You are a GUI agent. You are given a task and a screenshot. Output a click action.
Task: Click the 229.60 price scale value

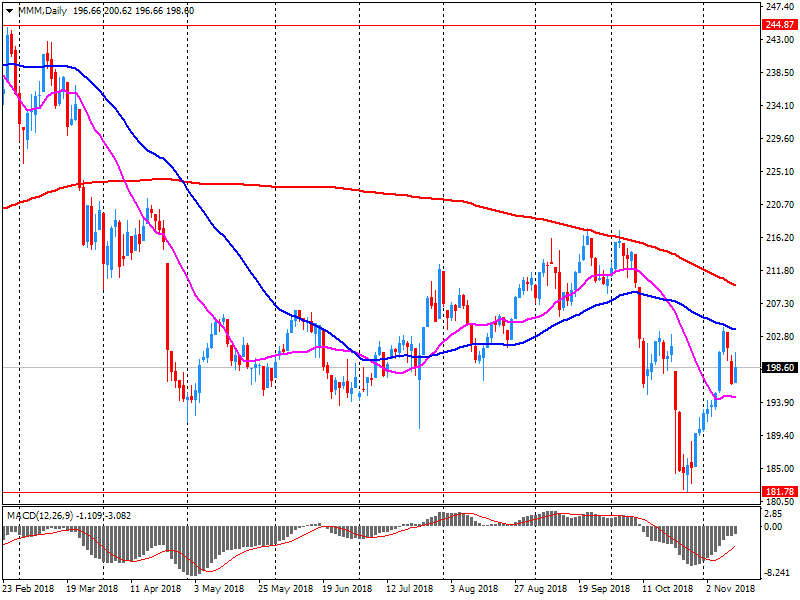780,138
